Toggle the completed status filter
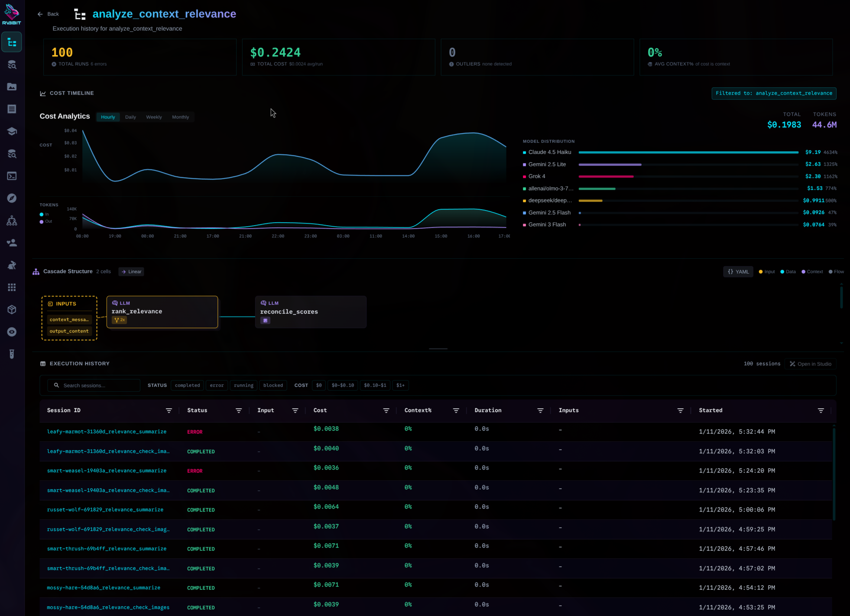This screenshot has height=616, width=850. 187,385
